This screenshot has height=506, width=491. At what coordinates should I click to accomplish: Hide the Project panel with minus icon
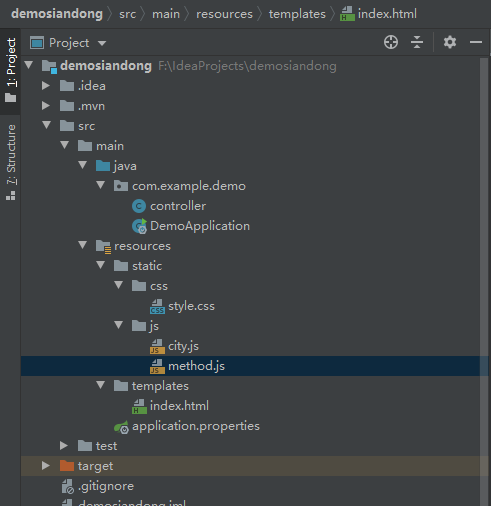pos(476,42)
